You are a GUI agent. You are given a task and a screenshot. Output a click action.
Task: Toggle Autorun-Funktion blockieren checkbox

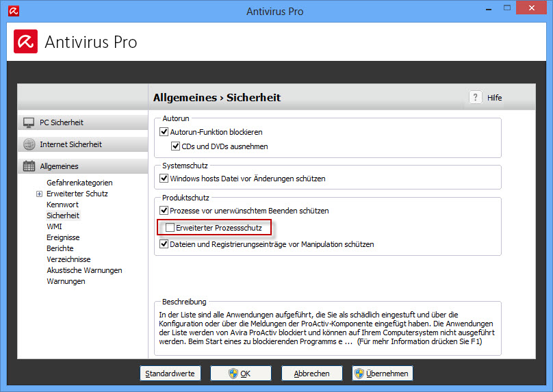click(x=164, y=132)
